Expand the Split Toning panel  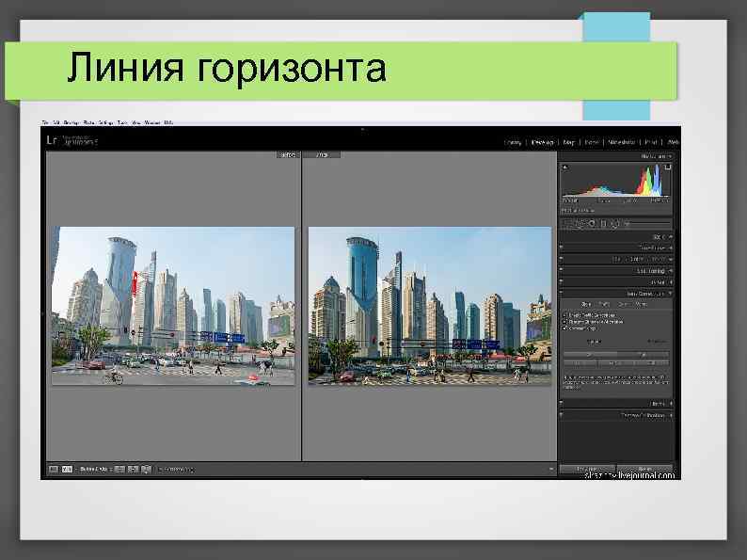pos(671,271)
